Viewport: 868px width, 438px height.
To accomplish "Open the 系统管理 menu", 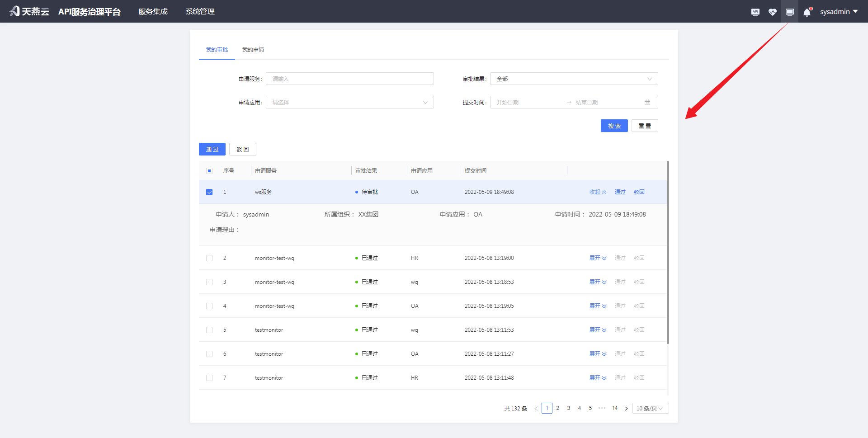I will click(199, 11).
